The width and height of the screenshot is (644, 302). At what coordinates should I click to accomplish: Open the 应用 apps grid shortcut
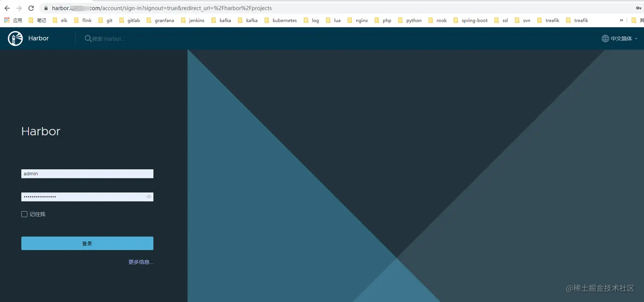click(x=13, y=20)
